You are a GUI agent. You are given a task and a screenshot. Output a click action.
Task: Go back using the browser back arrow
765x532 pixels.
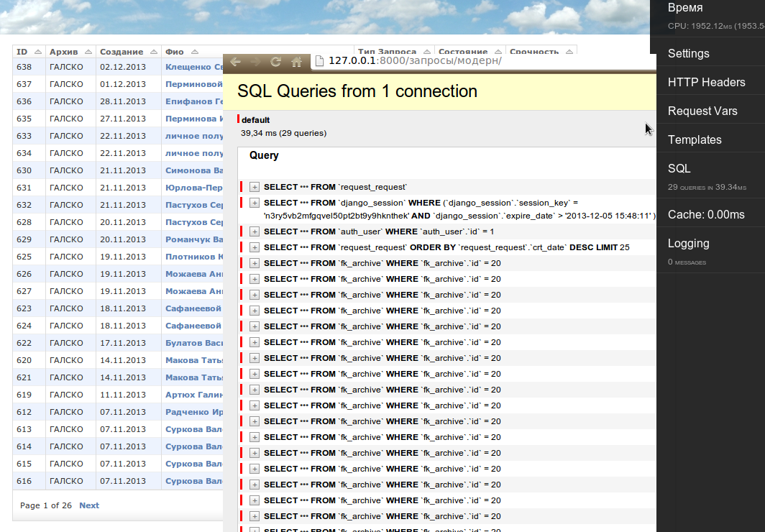pos(235,62)
